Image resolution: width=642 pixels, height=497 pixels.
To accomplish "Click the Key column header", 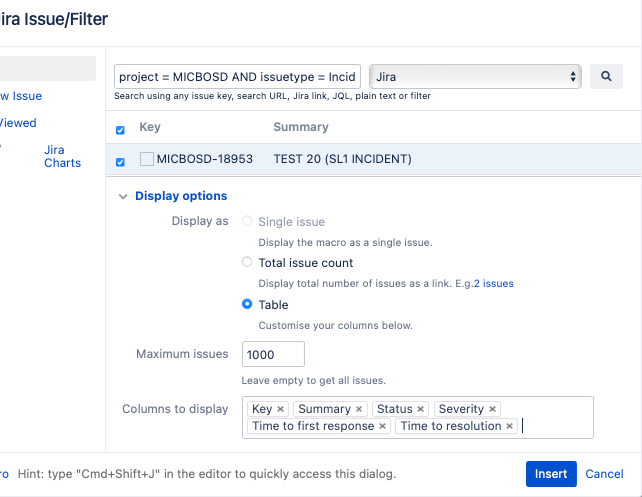I will 150,127.
